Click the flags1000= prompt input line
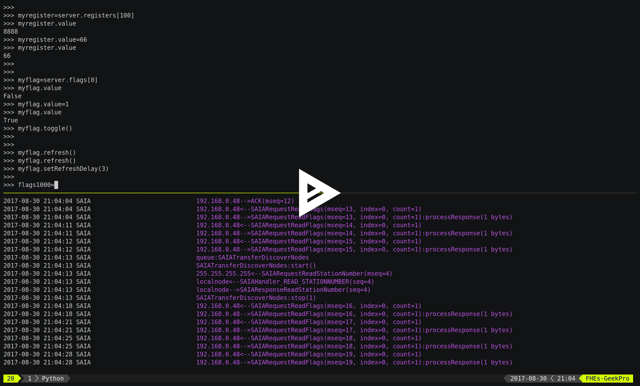This screenshot has height=386, width=640. pos(31,185)
